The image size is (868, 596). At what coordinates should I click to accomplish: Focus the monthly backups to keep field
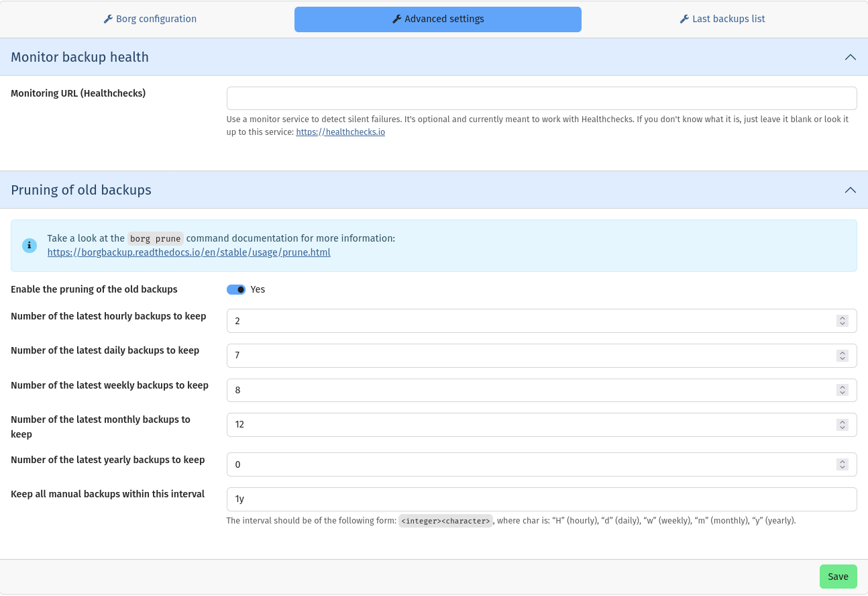[542, 424]
